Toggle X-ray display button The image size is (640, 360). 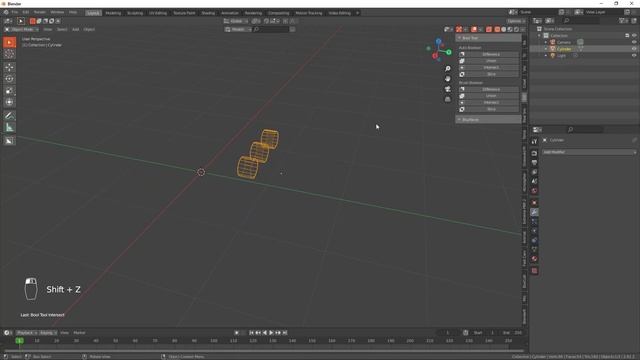[x=489, y=29]
